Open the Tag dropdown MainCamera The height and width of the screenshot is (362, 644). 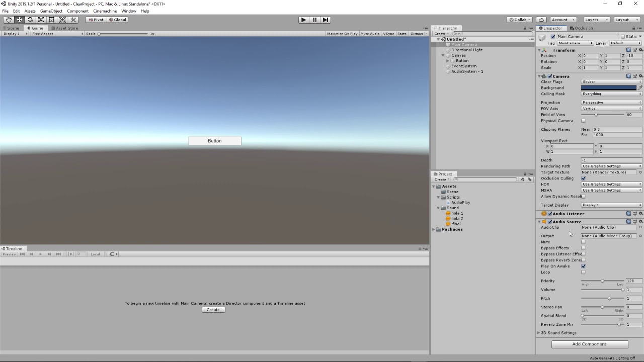(x=575, y=43)
